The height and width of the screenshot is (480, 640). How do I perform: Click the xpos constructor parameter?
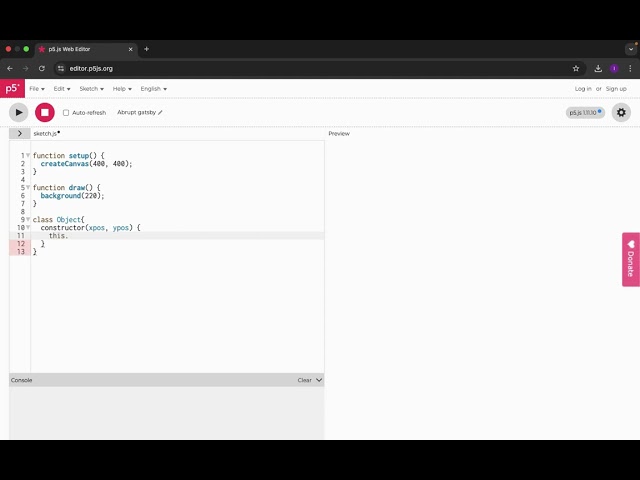[97, 227]
